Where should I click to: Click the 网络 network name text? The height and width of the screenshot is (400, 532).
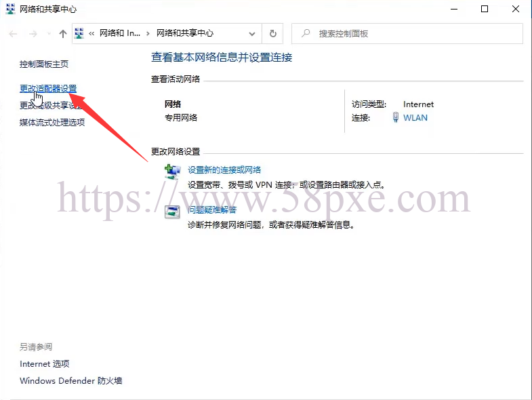pos(173,104)
